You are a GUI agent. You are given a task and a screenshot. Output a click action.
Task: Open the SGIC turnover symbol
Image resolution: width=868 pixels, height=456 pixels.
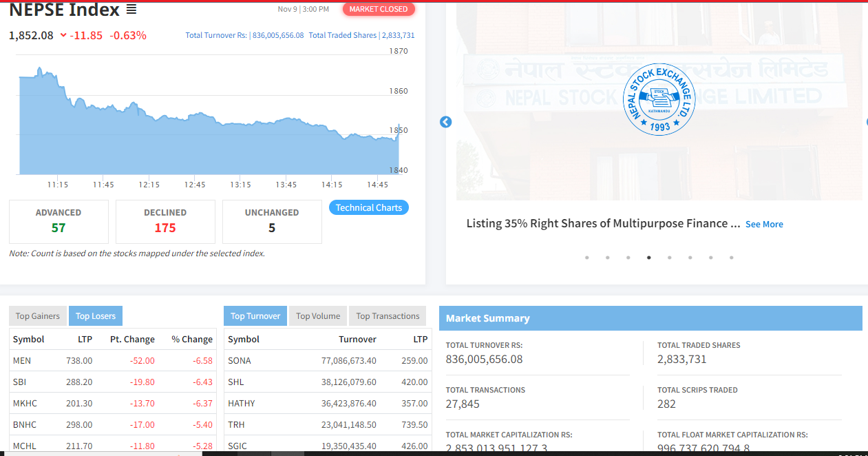238,446
